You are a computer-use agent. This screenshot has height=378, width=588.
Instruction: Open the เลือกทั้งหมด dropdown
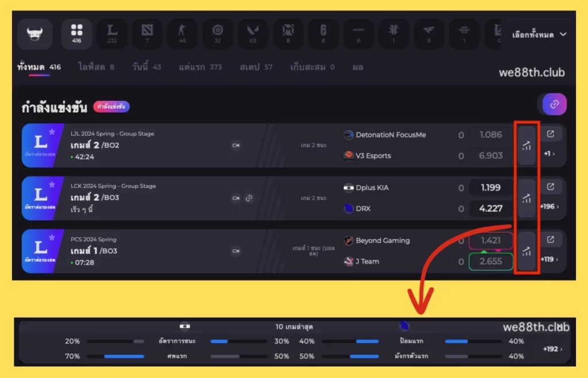pos(539,34)
